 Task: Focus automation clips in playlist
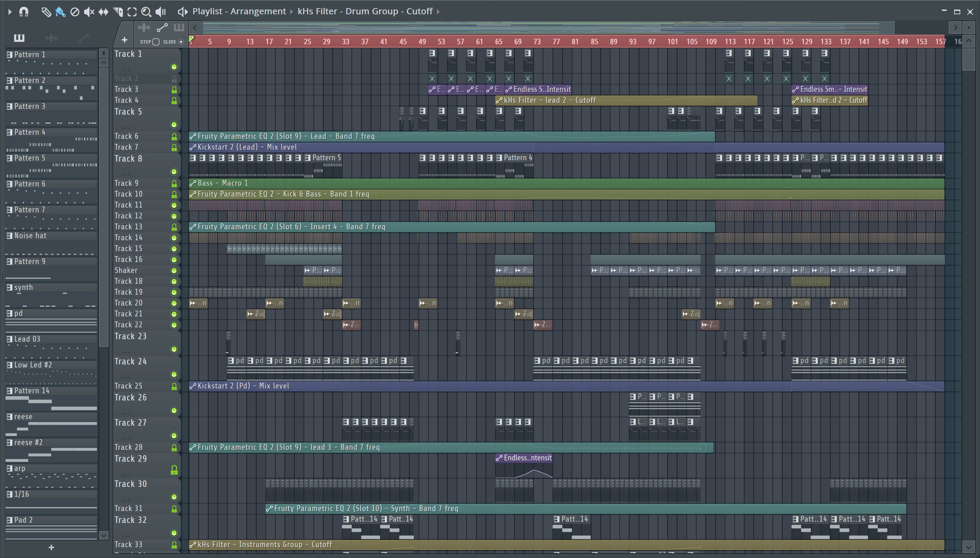(162, 28)
